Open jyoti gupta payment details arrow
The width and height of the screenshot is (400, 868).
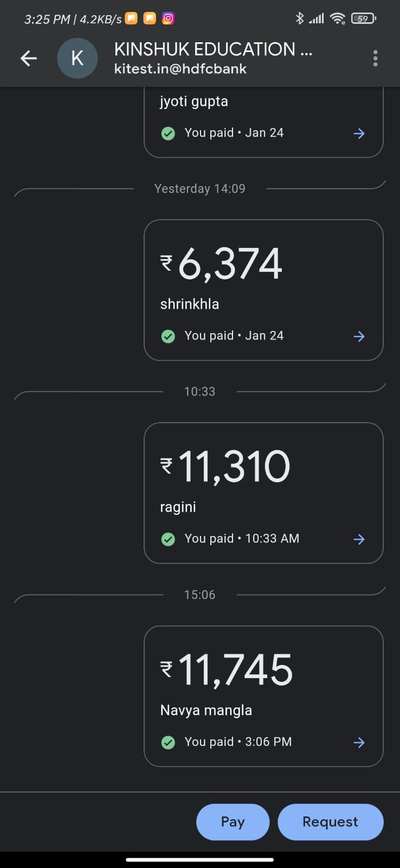click(x=359, y=133)
